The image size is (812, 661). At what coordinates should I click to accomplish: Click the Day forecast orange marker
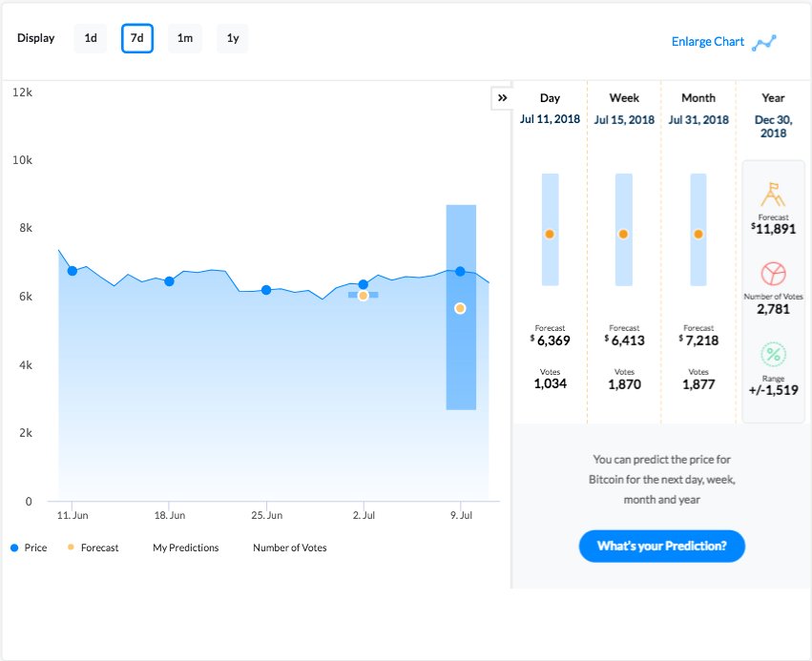tap(550, 234)
